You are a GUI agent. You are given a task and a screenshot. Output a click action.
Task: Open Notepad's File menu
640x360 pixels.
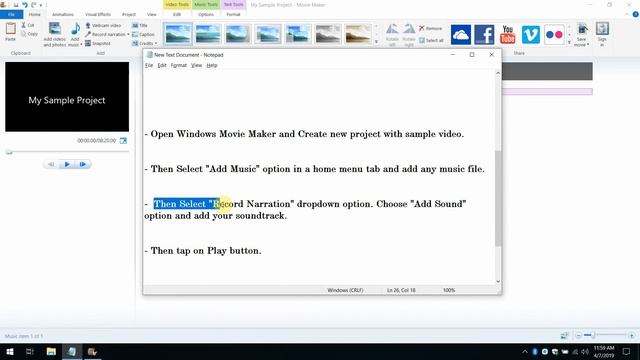point(149,65)
